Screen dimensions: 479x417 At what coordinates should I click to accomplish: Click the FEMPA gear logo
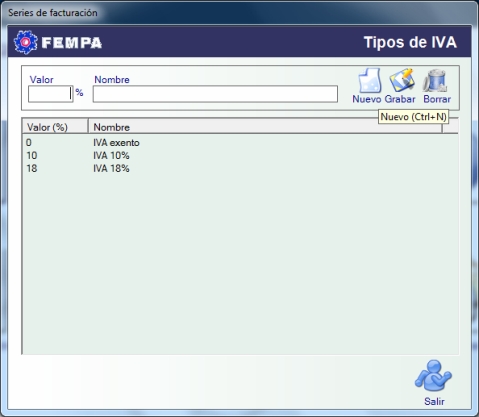(x=26, y=42)
